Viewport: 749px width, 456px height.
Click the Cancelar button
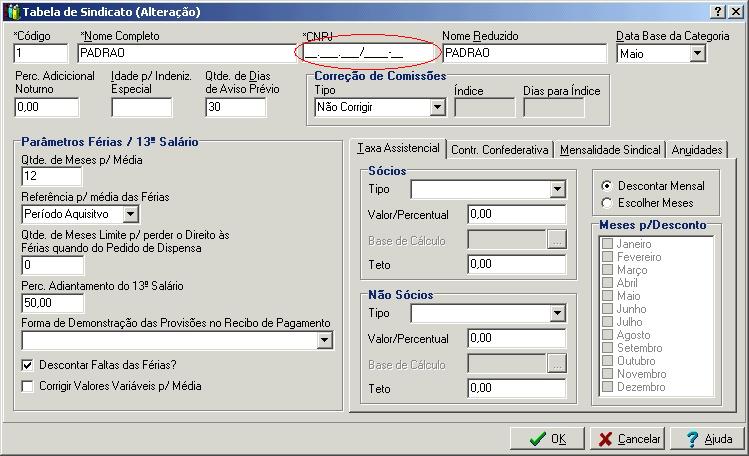tap(629, 438)
